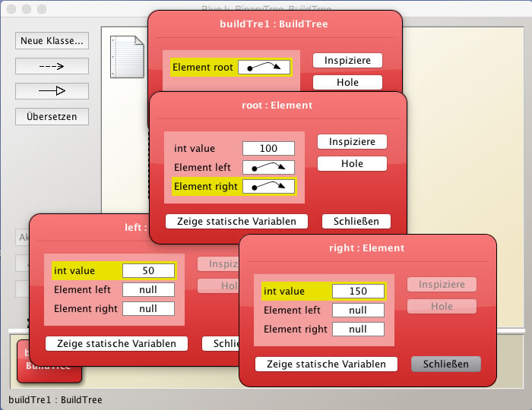Viewport: 532px width, 410px height.
Task: Click the reference arrow of Element root
Action: [263, 68]
